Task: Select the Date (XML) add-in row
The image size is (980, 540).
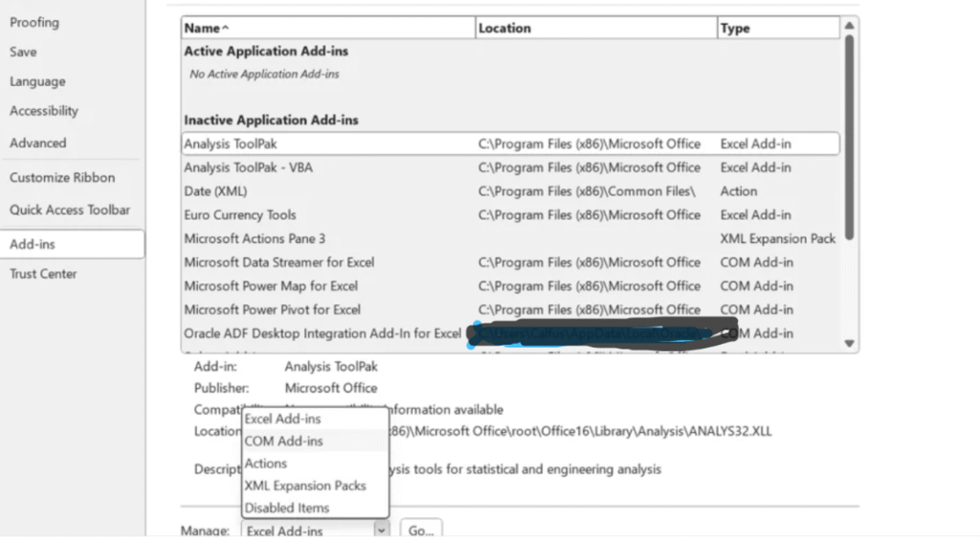Action: (x=511, y=191)
